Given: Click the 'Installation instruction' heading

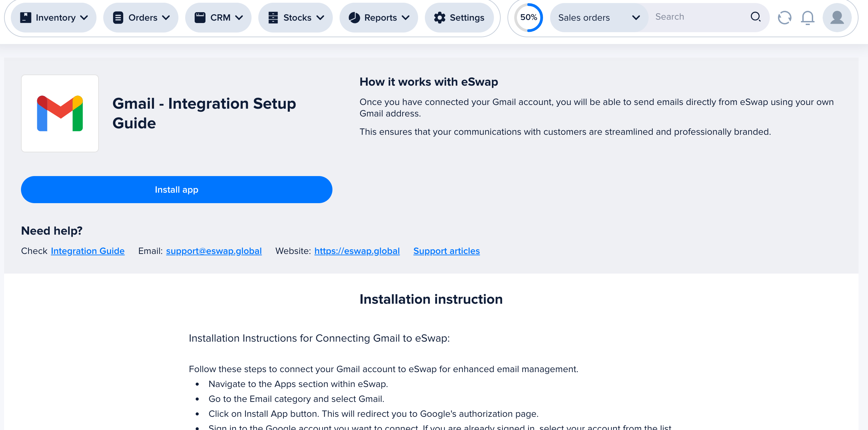Looking at the screenshot, I should coord(431,299).
